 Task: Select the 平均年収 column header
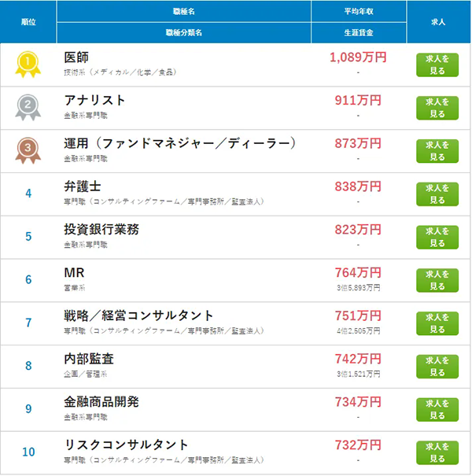point(359,12)
